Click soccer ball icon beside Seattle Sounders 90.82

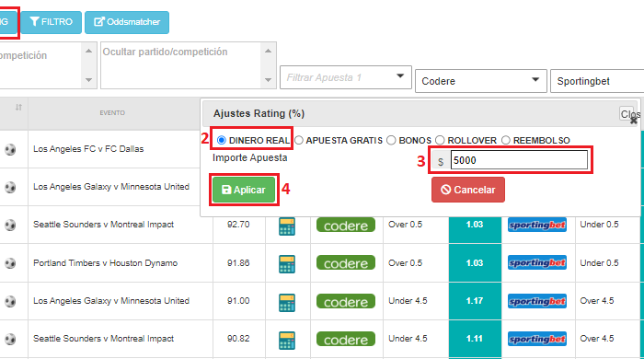tap(10, 340)
